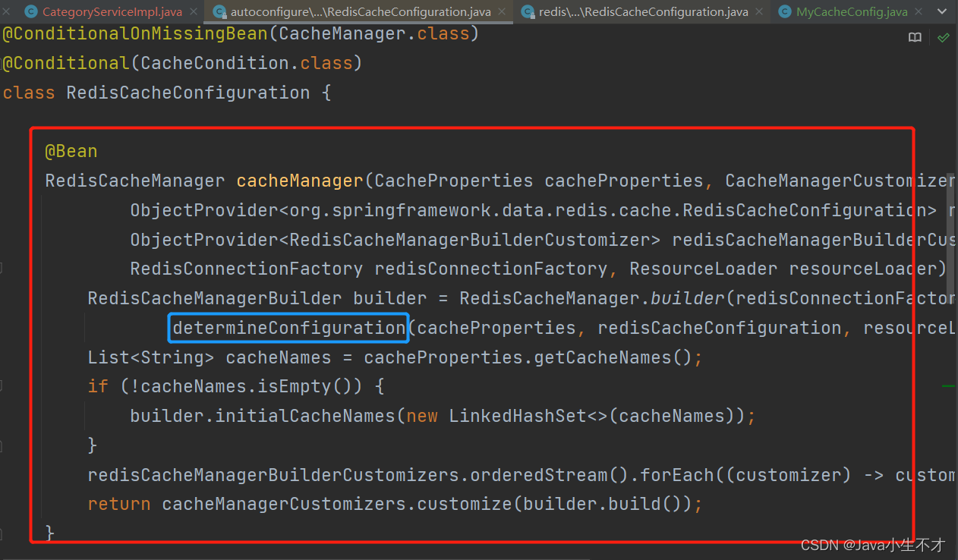Click the green inspections checkmark icon
Image resolution: width=958 pixels, height=560 pixels.
[x=944, y=36]
